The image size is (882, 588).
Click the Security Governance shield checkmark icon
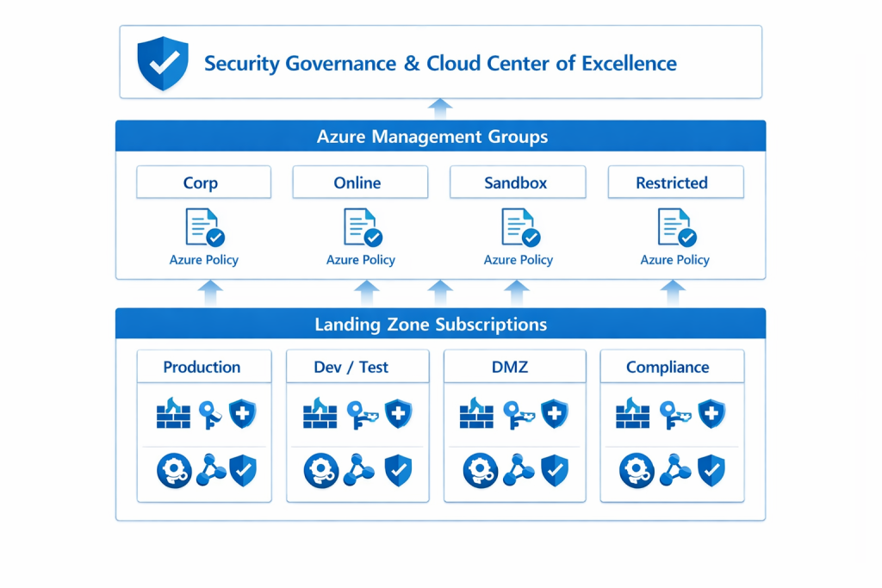click(x=163, y=63)
